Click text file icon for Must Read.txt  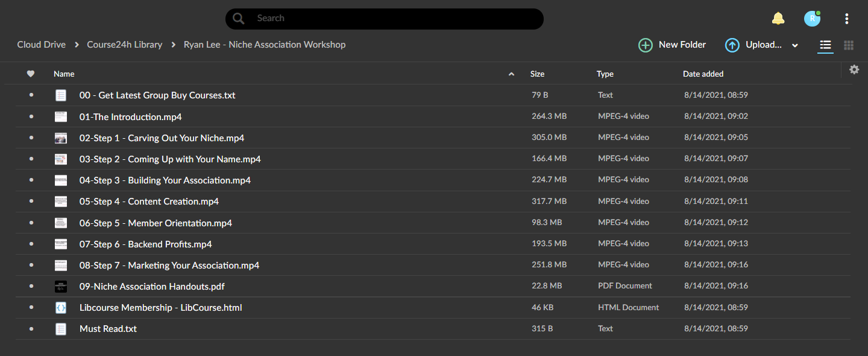pos(61,329)
